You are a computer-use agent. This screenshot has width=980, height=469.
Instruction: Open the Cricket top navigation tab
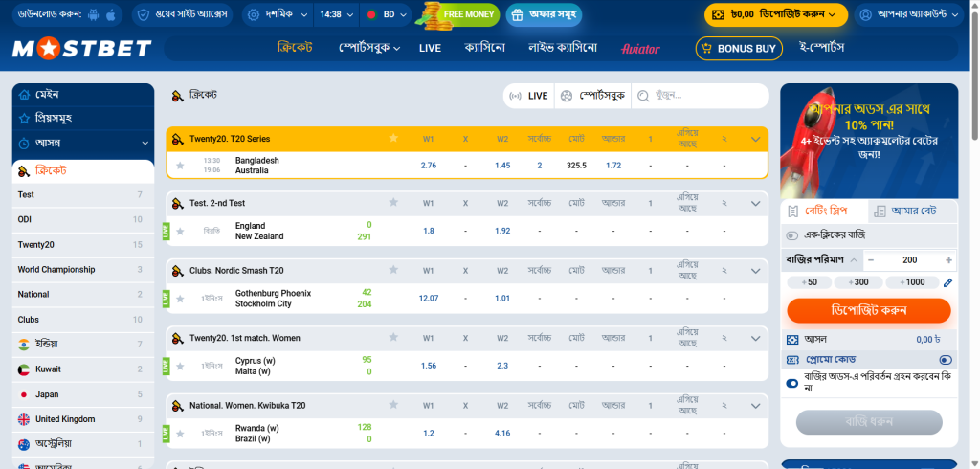click(x=295, y=48)
